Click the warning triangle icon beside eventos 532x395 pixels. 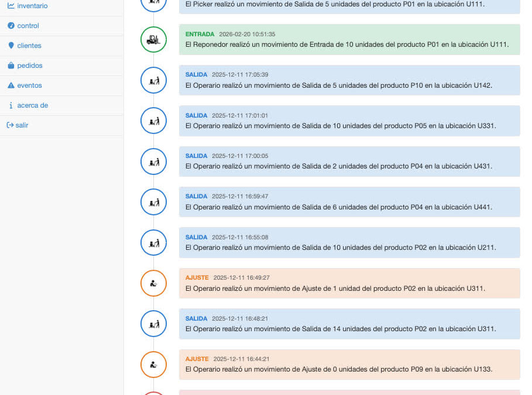(11, 85)
